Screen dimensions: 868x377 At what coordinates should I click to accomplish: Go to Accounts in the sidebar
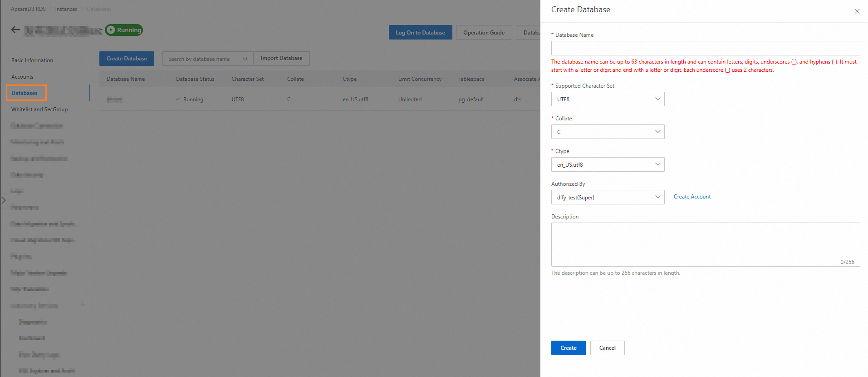click(22, 77)
